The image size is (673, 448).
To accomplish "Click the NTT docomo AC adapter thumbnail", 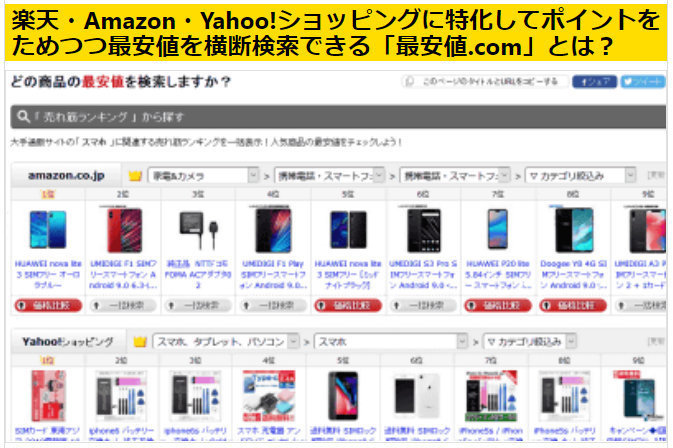I will pyautogui.click(x=198, y=230).
